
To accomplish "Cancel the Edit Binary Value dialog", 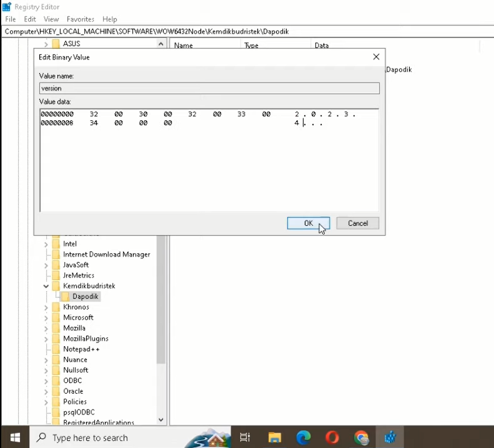I will pos(358,223).
